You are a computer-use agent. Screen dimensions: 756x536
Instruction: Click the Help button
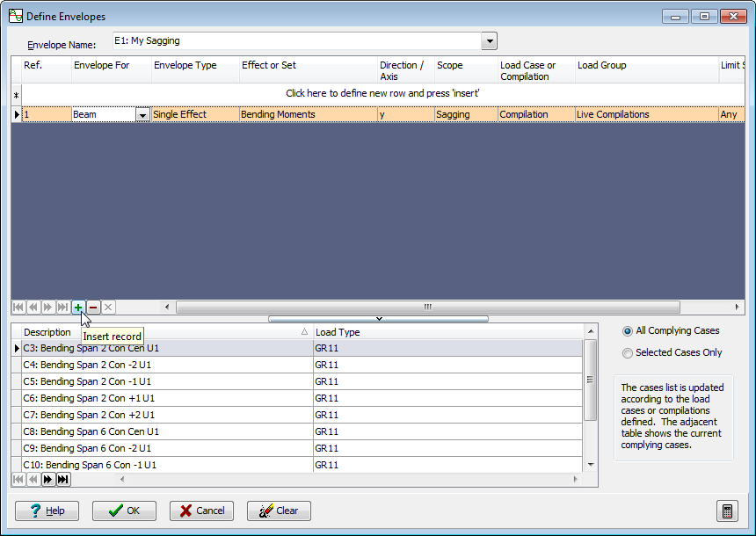pos(47,511)
